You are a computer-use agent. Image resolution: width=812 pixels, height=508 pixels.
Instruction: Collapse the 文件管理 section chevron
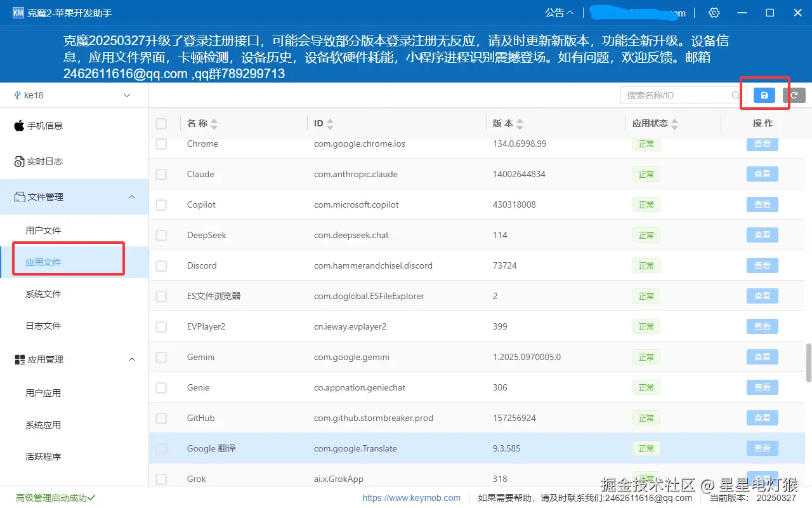click(x=131, y=196)
